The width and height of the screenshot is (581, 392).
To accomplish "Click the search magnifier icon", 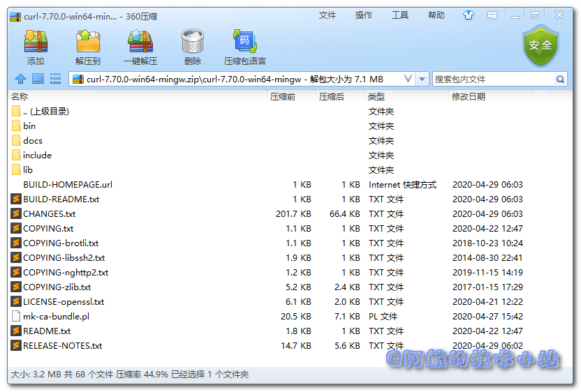I will click(560, 80).
